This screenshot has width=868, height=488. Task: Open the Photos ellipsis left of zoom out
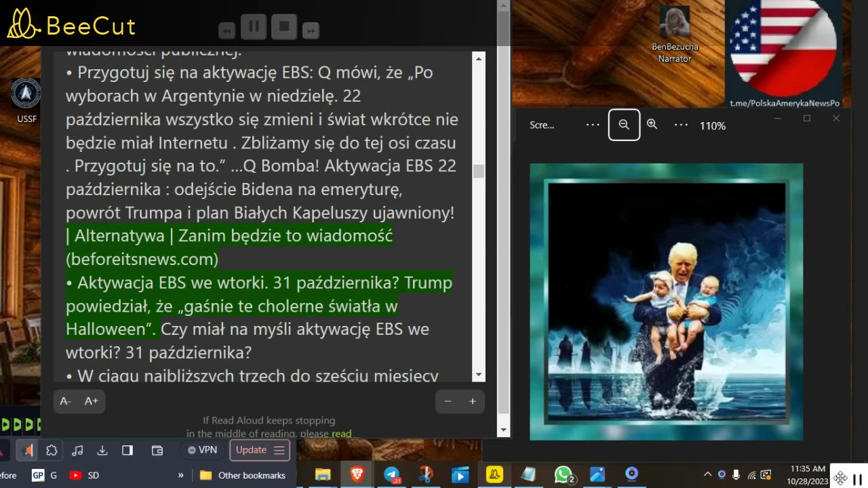593,125
